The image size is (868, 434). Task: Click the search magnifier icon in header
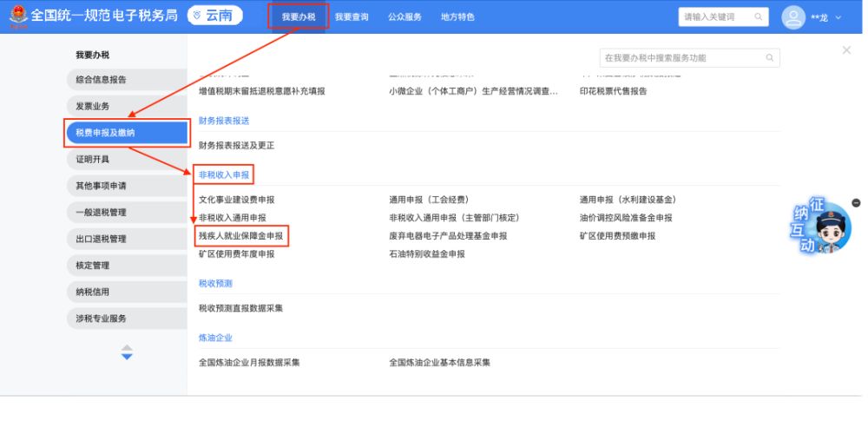click(758, 16)
